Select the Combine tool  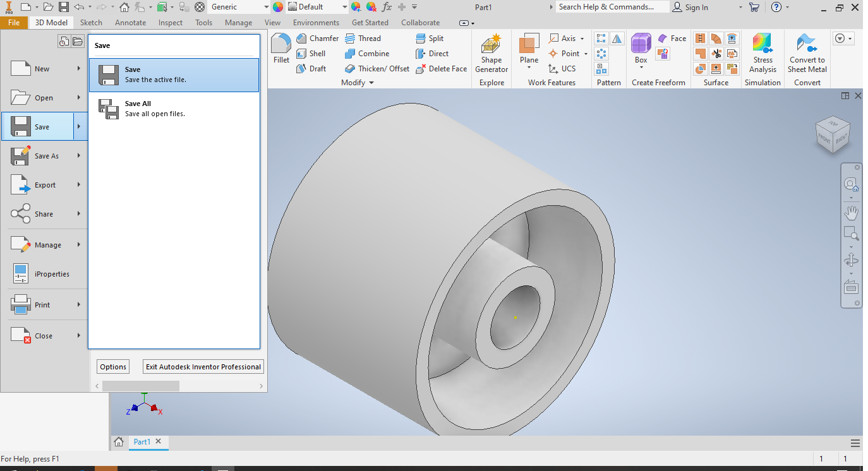[x=367, y=54]
